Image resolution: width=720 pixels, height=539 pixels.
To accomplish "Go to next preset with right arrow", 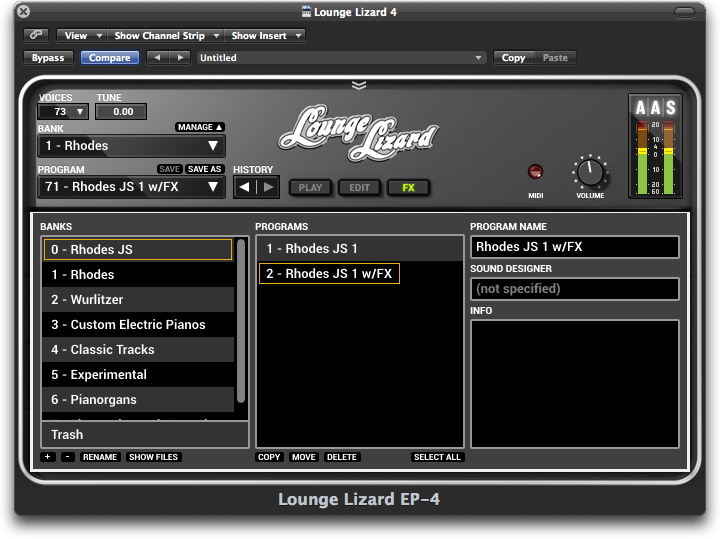I will click(x=180, y=58).
